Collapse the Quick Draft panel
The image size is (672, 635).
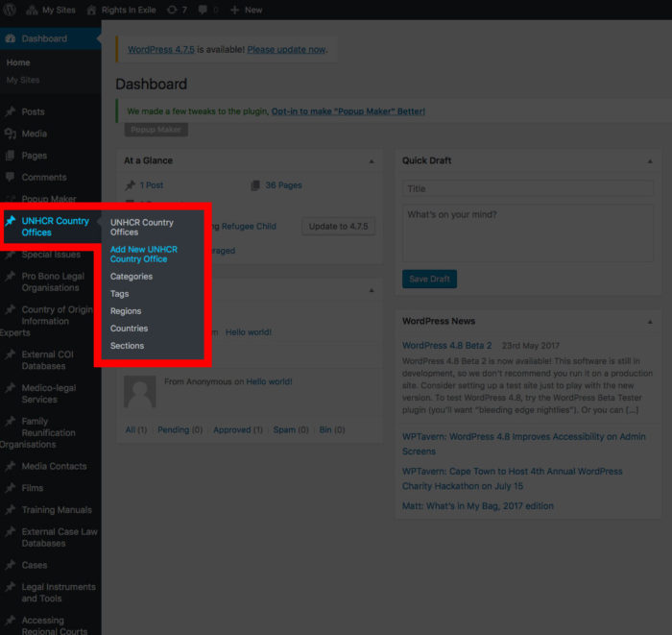click(650, 161)
